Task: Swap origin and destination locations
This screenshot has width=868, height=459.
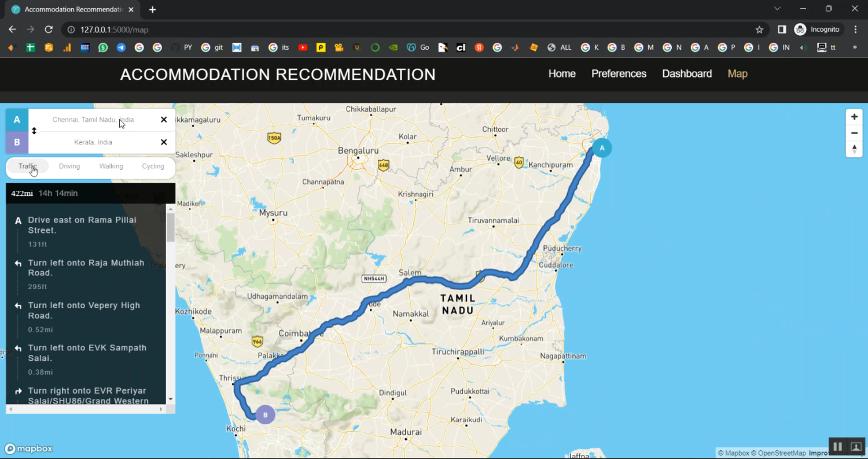Action: click(x=34, y=131)
